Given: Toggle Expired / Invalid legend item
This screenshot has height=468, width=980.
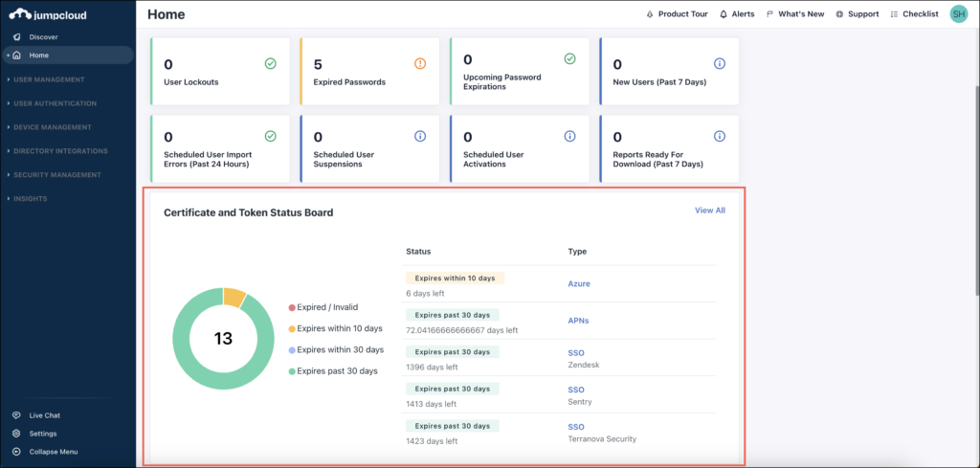Looking at the screenshot, I should click(323, 307).
